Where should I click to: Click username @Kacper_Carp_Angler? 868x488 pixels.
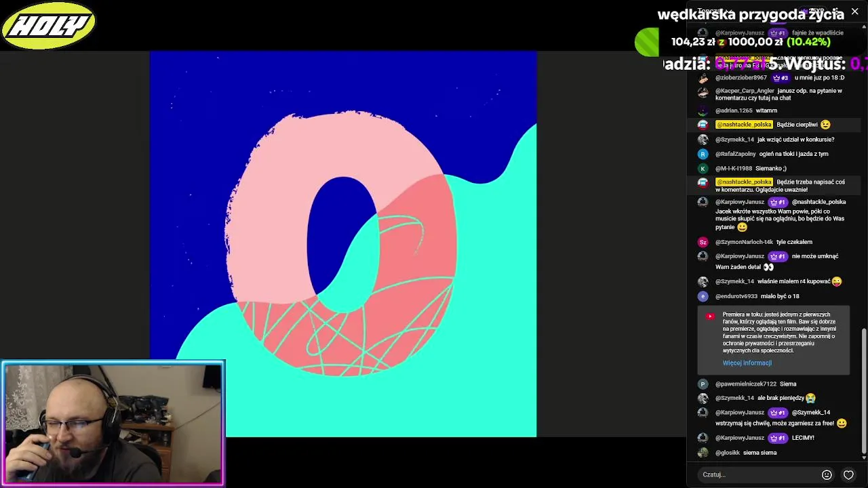pos(745,91)
